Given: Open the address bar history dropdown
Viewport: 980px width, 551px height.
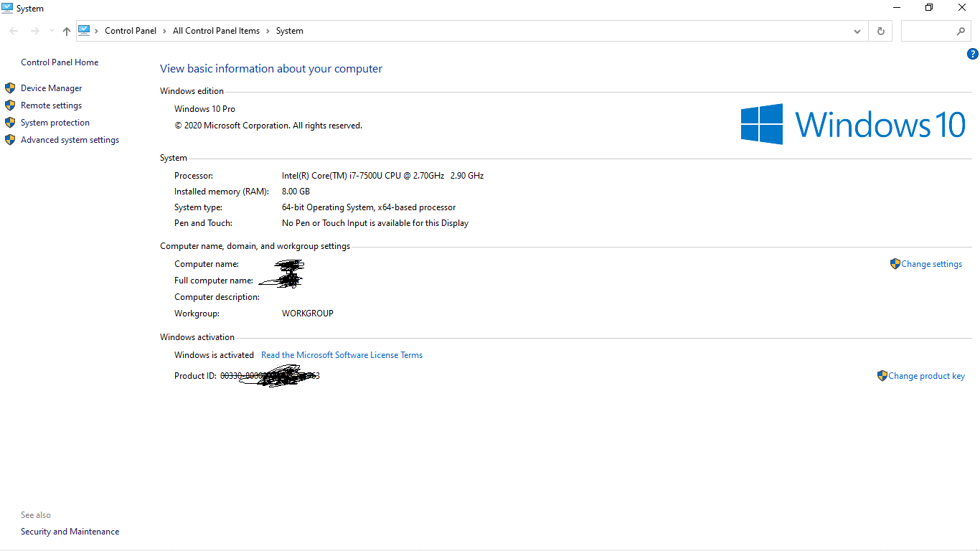Looking at the screenshot, I should pyautogui.click(x=857, y=31).
